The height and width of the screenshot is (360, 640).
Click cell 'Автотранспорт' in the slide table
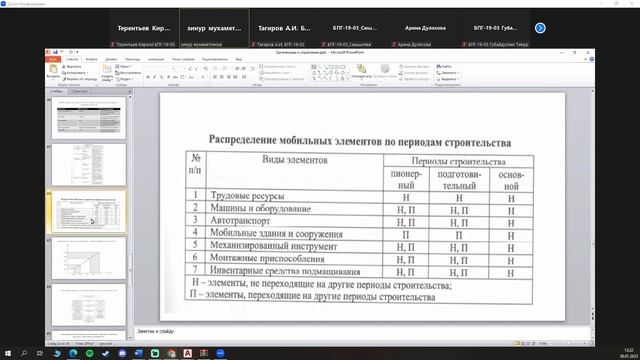[x=240, y=221]
